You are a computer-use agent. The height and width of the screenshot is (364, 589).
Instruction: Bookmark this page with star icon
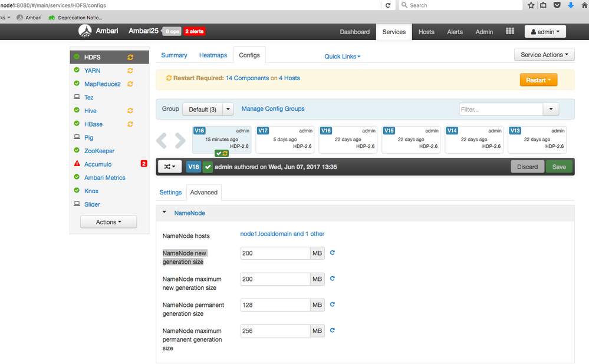(531, 5)
